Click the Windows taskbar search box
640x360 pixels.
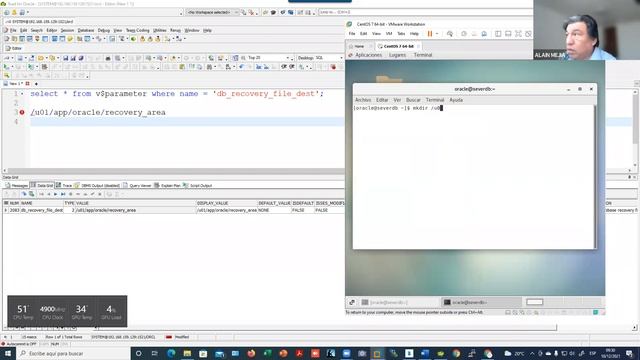73,353
